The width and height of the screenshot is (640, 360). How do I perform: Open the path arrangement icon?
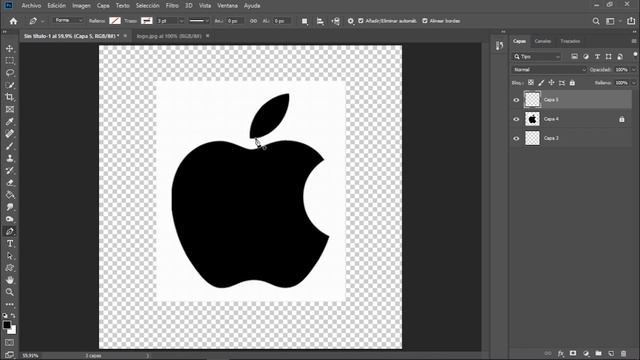[336, 21]
